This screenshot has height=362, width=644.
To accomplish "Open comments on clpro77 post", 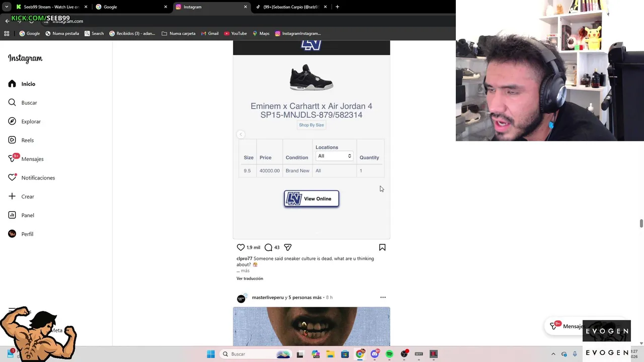I will [x=268, y=247].
